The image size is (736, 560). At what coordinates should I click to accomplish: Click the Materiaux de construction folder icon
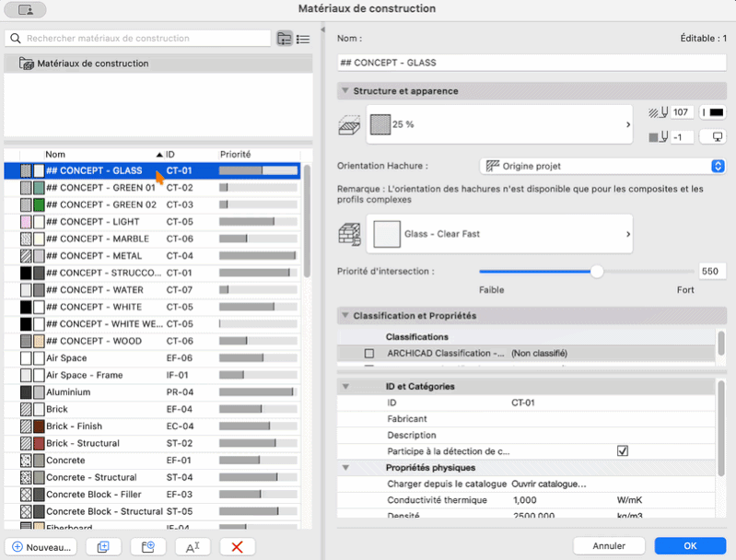point(27,64)
